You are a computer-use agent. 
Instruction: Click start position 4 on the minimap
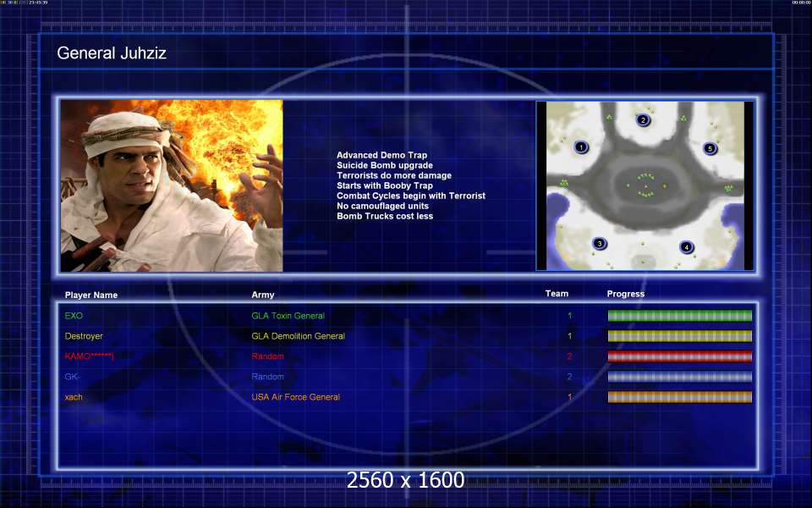687,247
